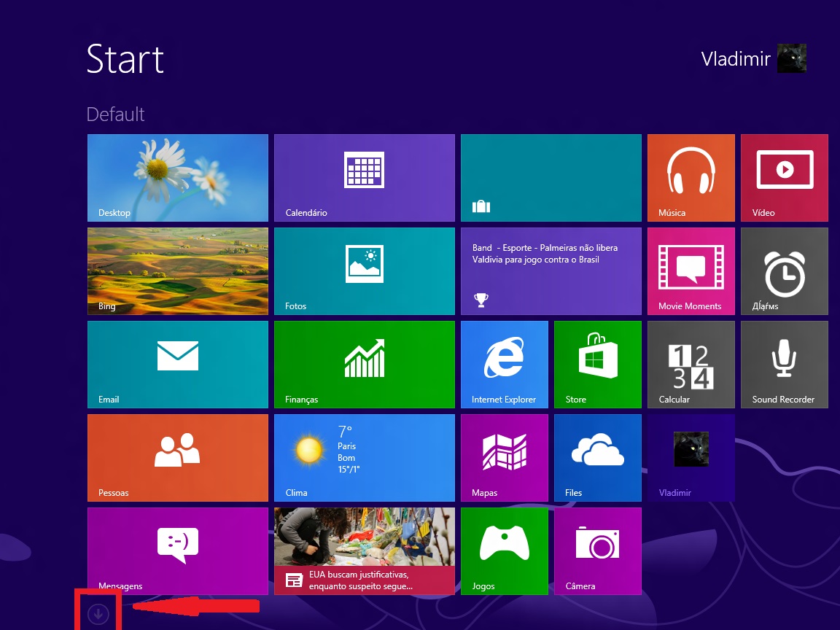The height and width of the screenshot is (630, 840).
Task: Check Paris weather on the Clima tile
Action: [x=364, y=457]
